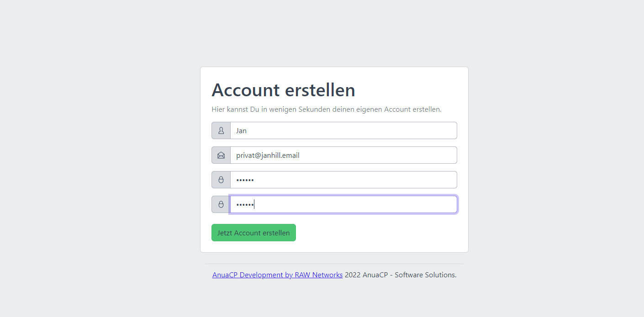Viewport: 644px width, 317px height.
Task: Focus the repeat password field with cursor
Action: (343, 204)
